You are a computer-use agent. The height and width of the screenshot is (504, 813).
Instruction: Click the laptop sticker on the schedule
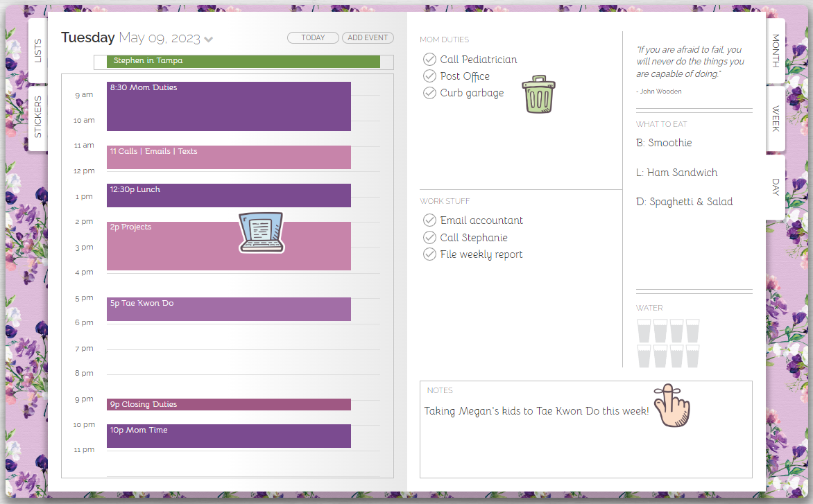pos(262,233)
